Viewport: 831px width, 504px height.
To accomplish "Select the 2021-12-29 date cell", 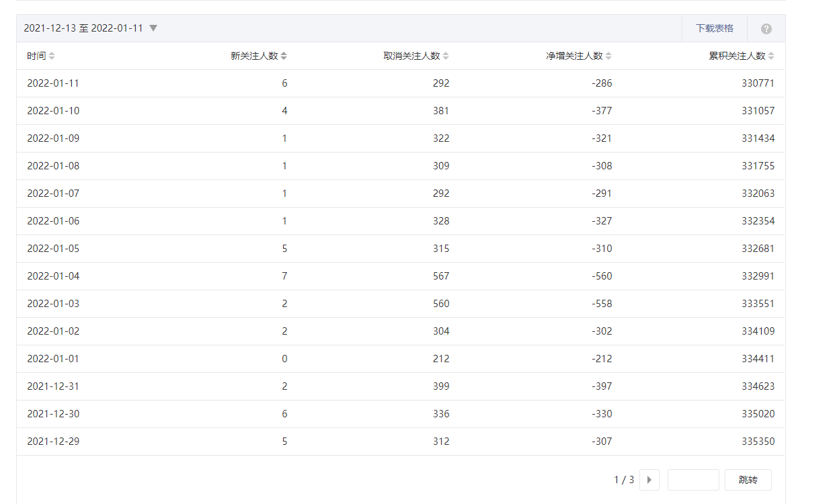I will (53, 442).
